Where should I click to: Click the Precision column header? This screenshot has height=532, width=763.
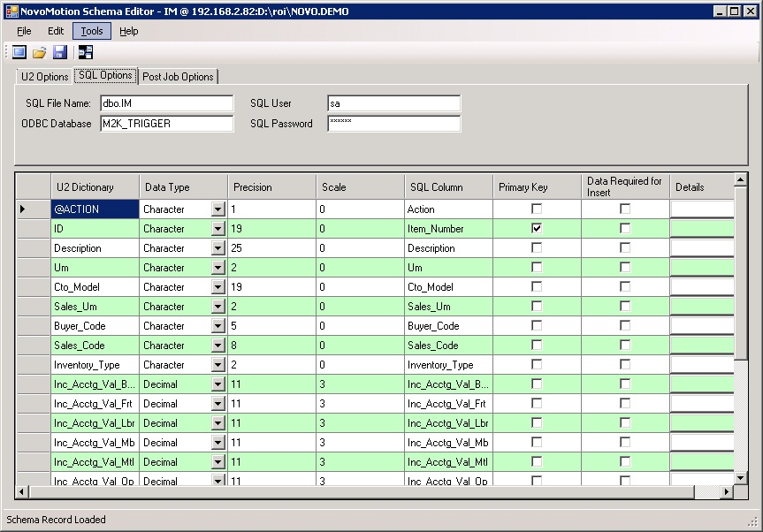pyautogui.click(x=272, y=187)
